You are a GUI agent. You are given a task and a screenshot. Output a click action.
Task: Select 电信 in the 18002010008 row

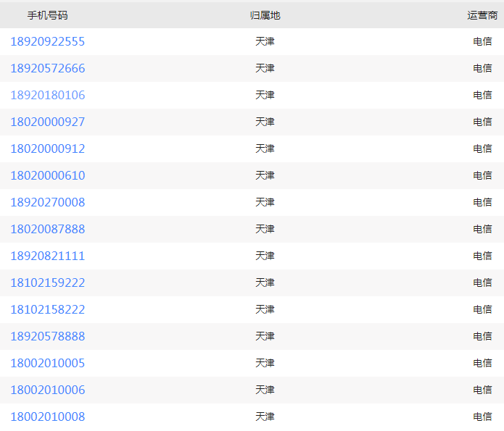(482, 417)
